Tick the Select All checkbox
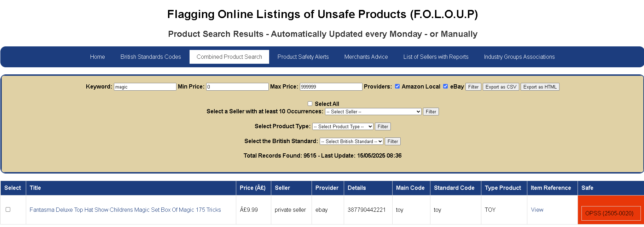The height and width of the screenshot is (227, 644). click(310, 104)
